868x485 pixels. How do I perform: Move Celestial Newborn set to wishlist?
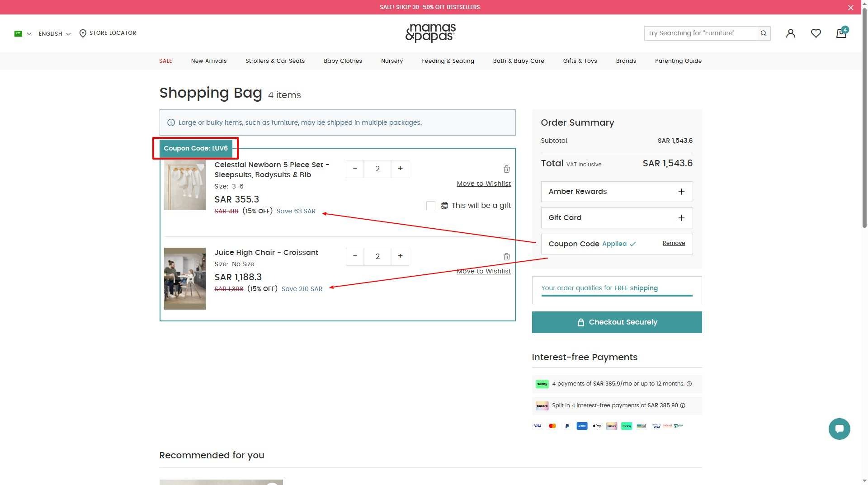click(484, 184)
